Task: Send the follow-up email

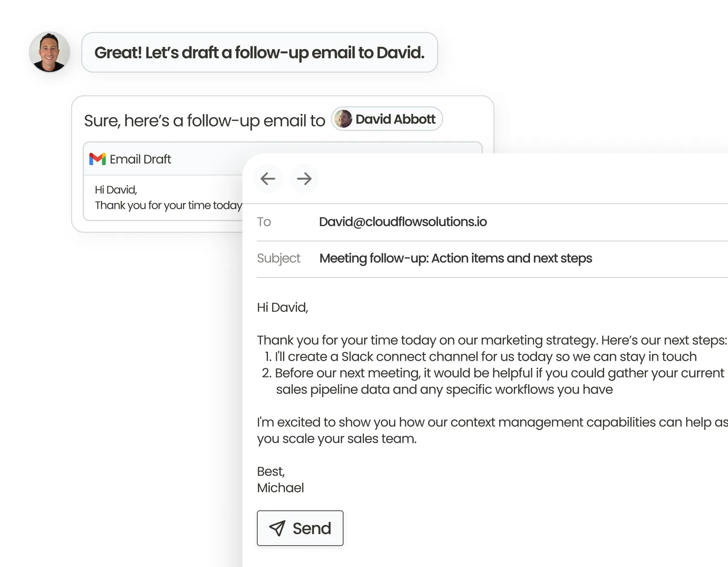Action: pos(300,528)
